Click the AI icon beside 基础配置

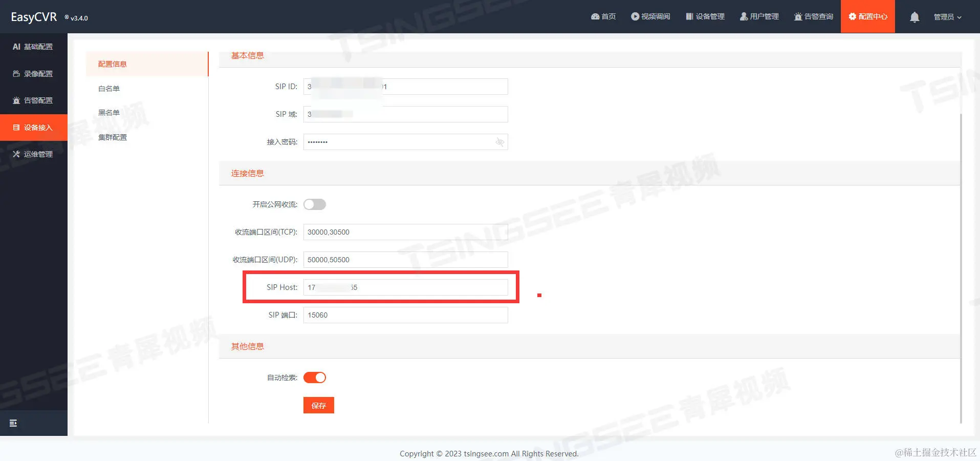click(16, 47)
